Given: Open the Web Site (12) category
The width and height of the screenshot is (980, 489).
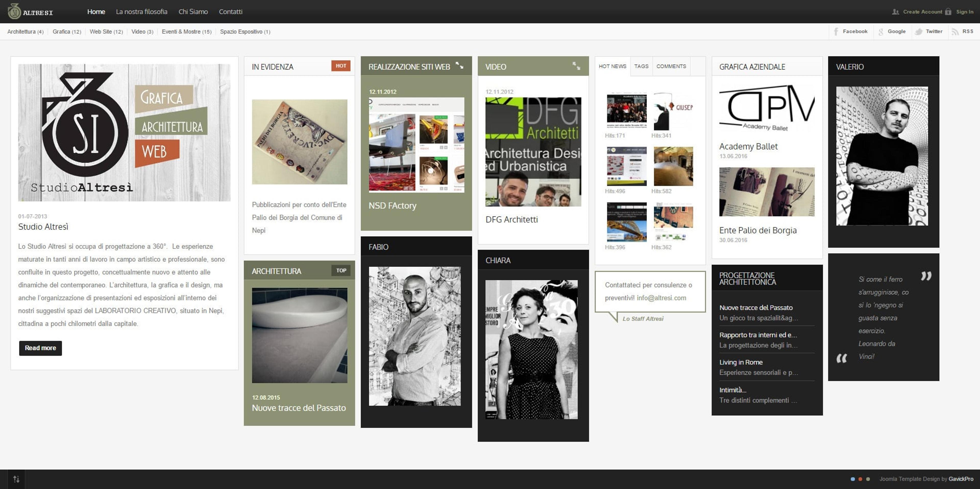Looking at the screenshot, I should tap(106, 32).
